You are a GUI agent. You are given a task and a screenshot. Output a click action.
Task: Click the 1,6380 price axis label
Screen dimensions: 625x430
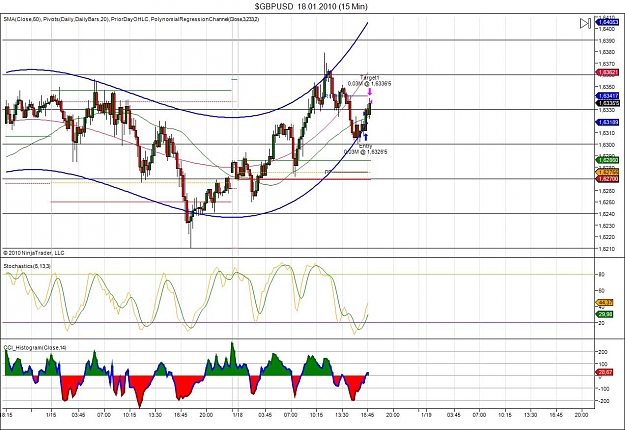pyautogui.click(x=605, y=52)
